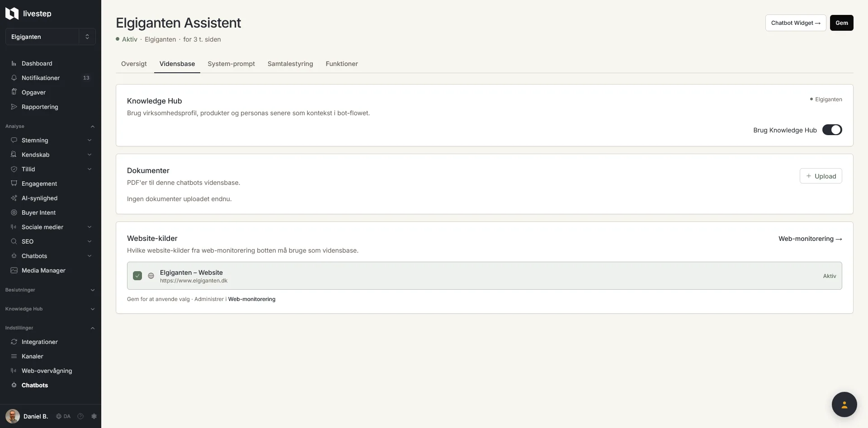868x428 pixels.
Task: Click the Upload documents button
Action: (821, 176)
